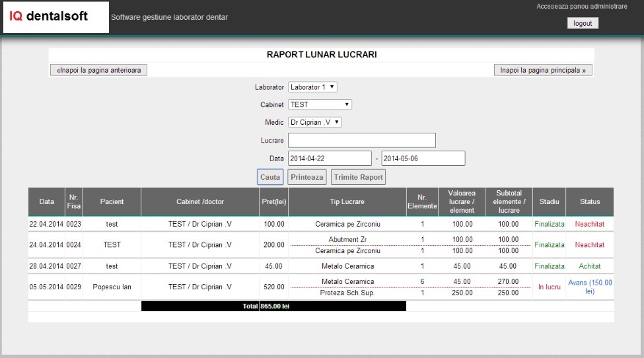Select patient Popescu Ian in the table

tap(112, 287)
